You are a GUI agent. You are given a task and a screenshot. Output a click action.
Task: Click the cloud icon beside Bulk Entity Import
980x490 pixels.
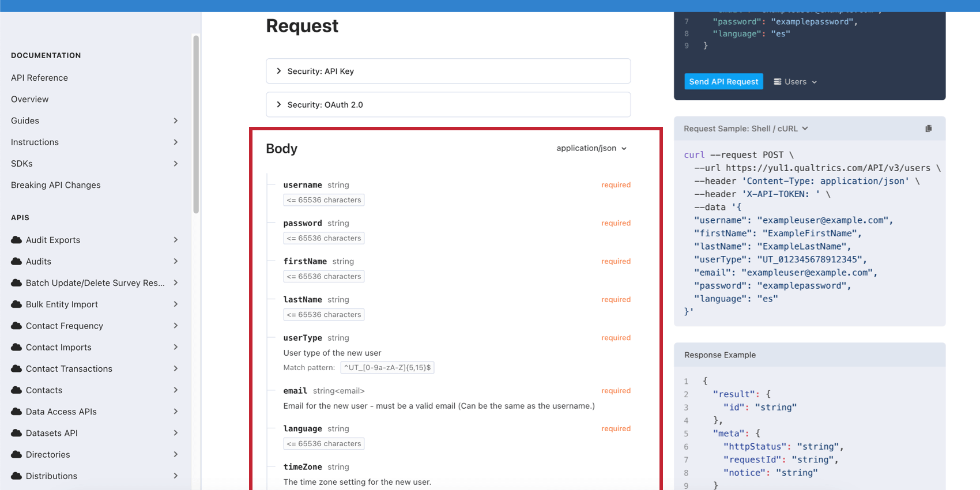point(17,304)
